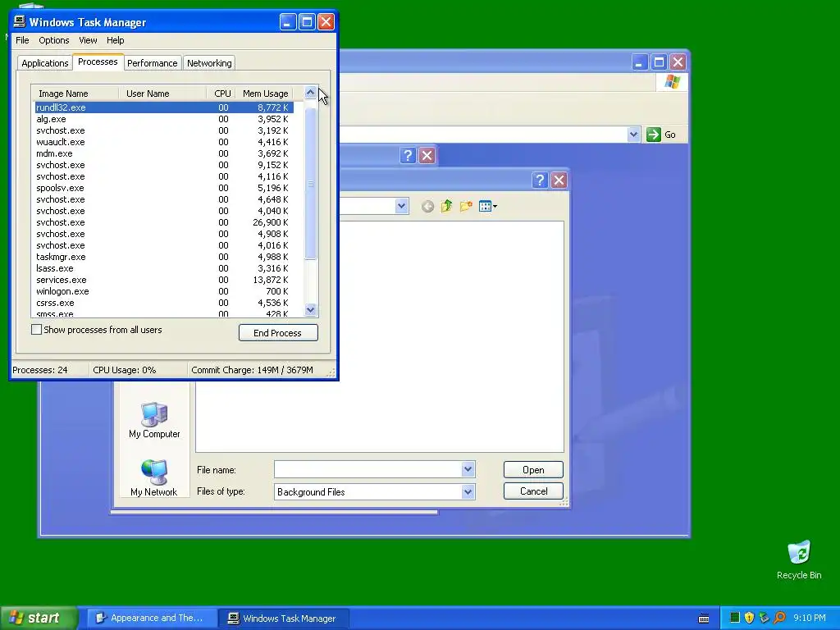Select the spoolsv.exe process row
This screenshot has height=630, width=840.
164,188
